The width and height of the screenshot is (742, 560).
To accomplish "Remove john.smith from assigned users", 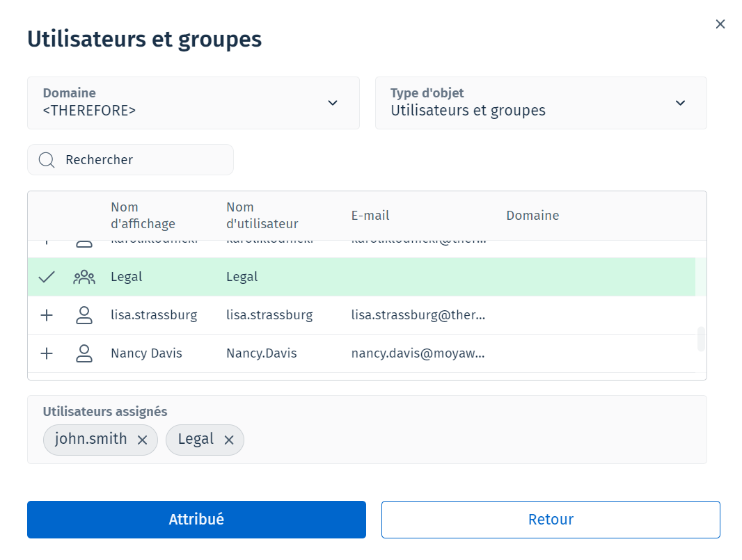I will (x=142, y=440).
